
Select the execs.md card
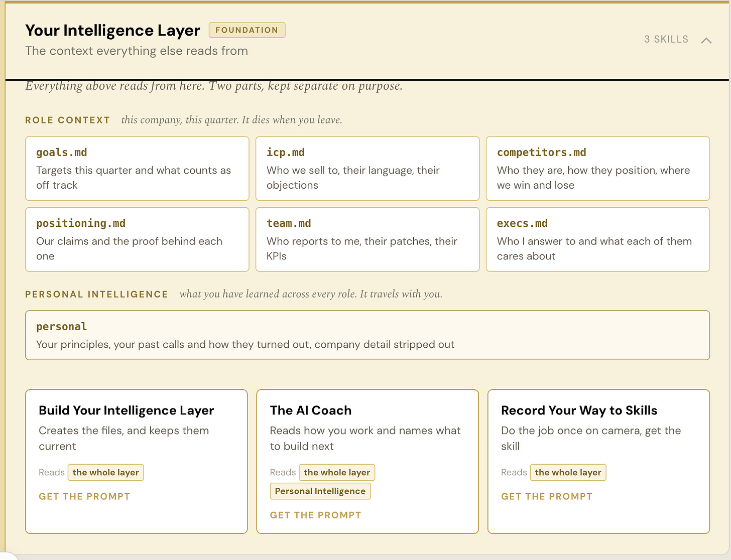(598, 239)
